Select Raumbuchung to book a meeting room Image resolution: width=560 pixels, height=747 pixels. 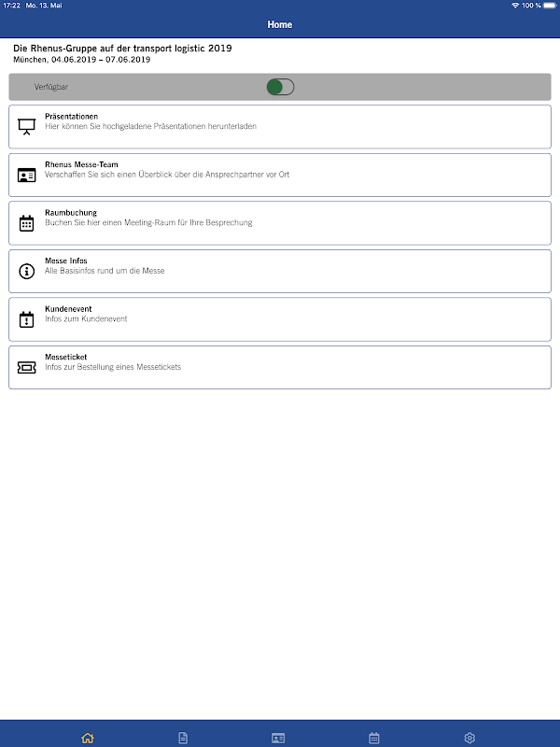point(280,223)
